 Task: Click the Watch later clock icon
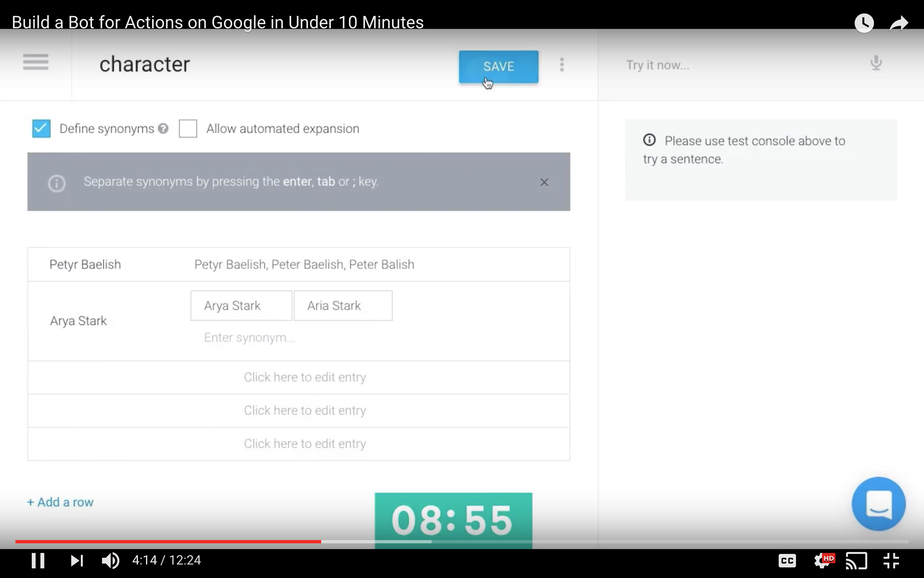click(x=864, y=23)
